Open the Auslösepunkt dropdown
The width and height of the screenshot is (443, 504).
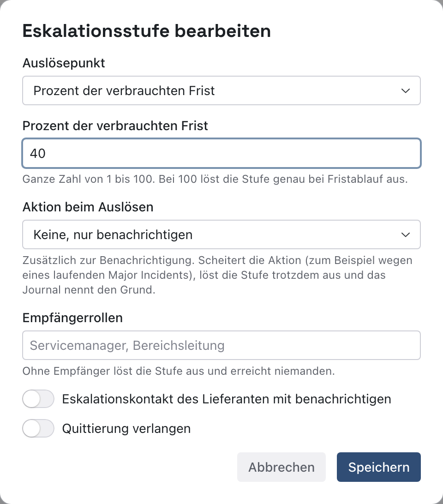[x=221, y=90]
